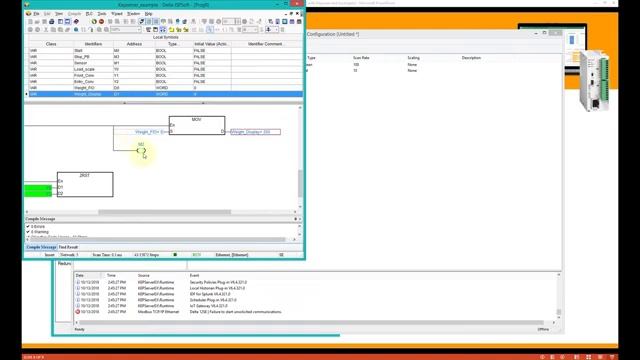Open the Edit menu
This screenshot has width=640, height=360.
[x=47, y=13]
